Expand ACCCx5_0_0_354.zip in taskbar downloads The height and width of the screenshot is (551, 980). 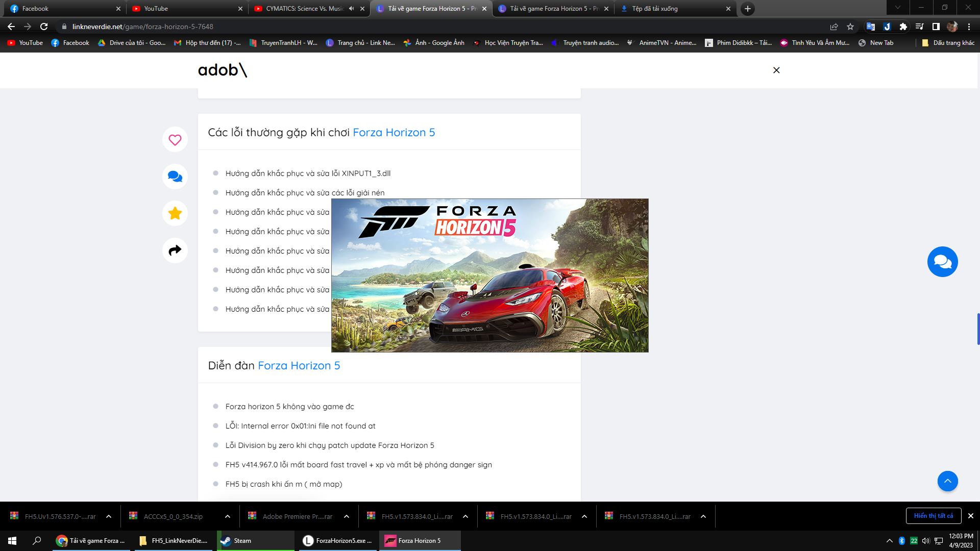(227, 516)
